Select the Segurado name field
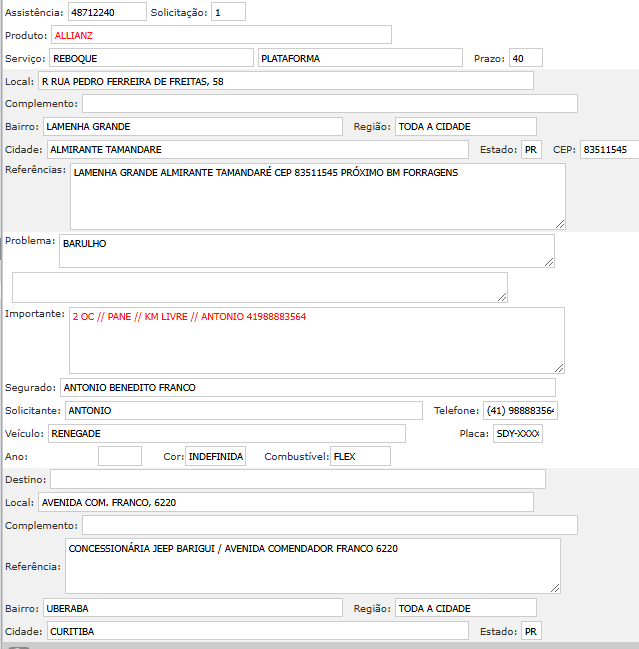The width and height of the screenshot is (639, 649). pos(306,387)
